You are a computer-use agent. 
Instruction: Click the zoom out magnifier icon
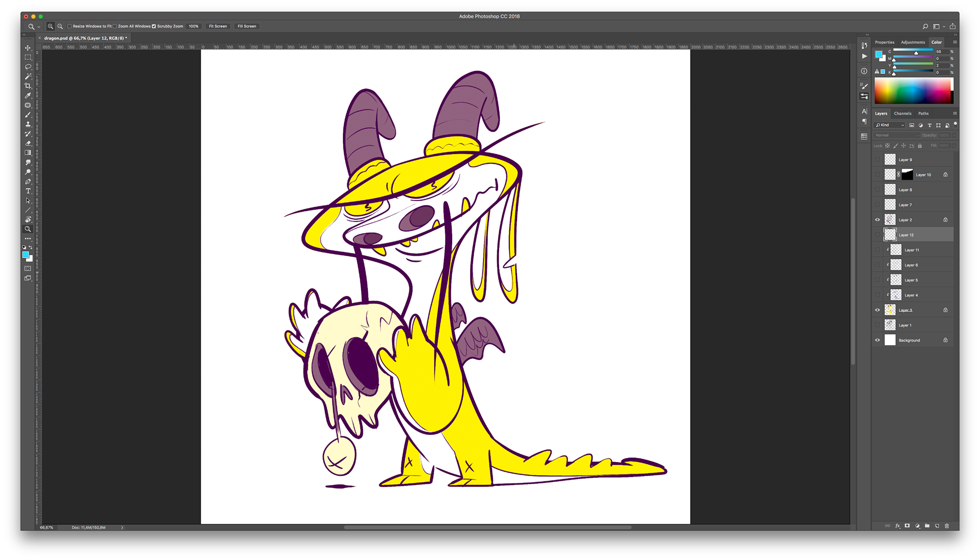click(60, 26)
